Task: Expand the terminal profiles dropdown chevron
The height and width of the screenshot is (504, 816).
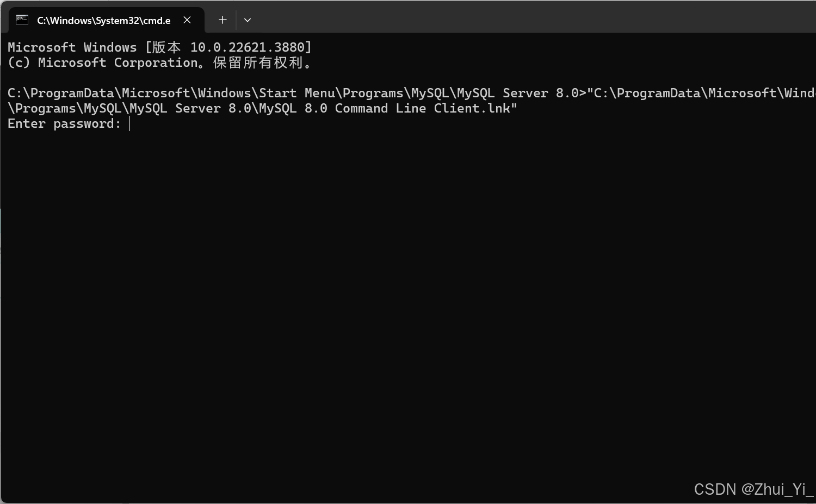Action: pyautogui.click(x=248, y=20)
